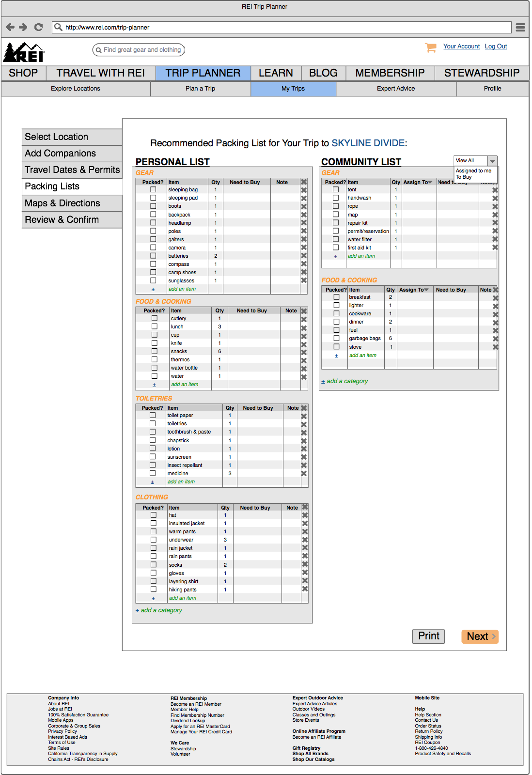This screenshot has width=532, height=775.
Task: Open the SHOP main navigation menu
Action: pos(23,73)
